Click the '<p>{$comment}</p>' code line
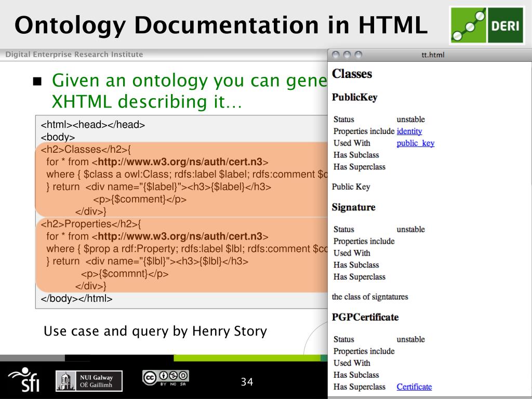 click(140, 199)
